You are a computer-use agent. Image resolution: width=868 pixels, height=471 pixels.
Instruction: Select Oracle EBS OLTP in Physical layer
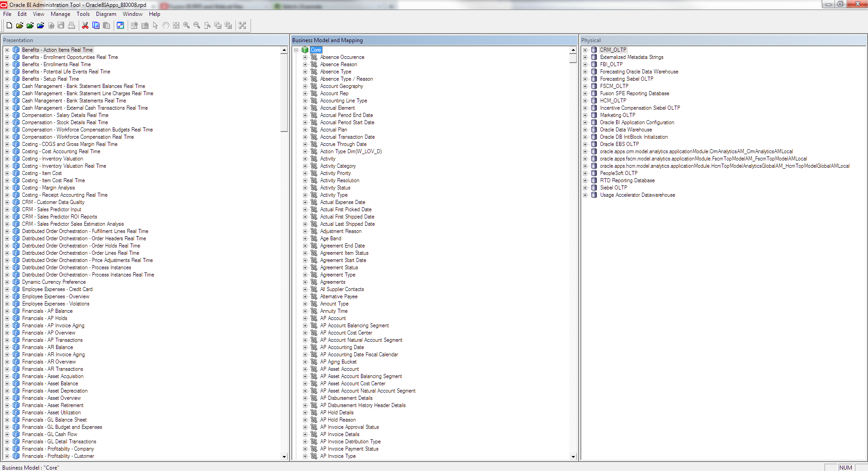tap(619, 144)
